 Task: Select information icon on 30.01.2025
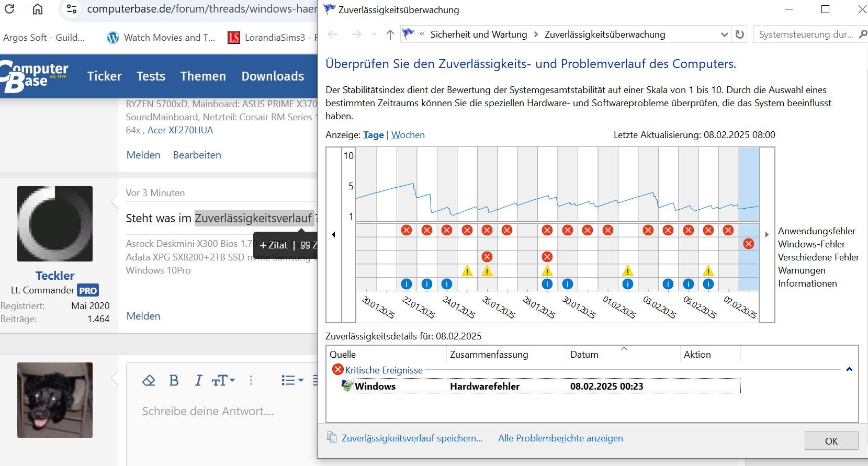568,284
